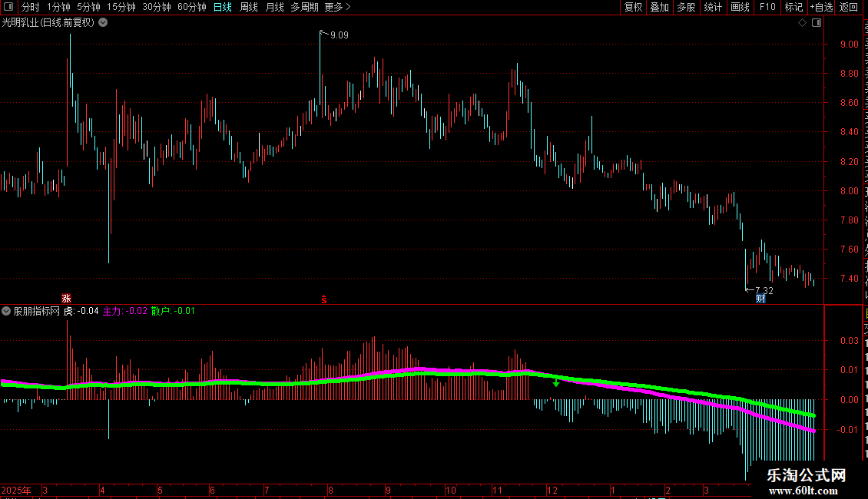Switch to 日线 daily chart

tap(223, 7)
